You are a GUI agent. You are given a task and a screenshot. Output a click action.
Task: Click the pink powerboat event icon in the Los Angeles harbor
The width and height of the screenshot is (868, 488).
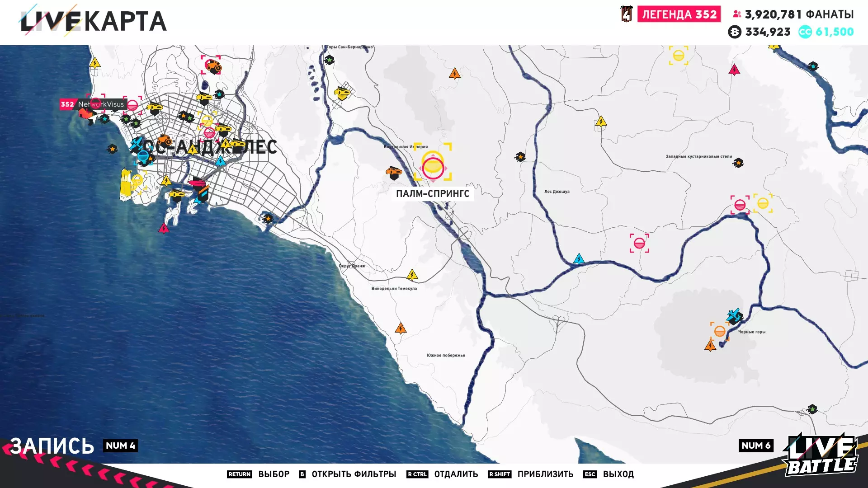197,183
